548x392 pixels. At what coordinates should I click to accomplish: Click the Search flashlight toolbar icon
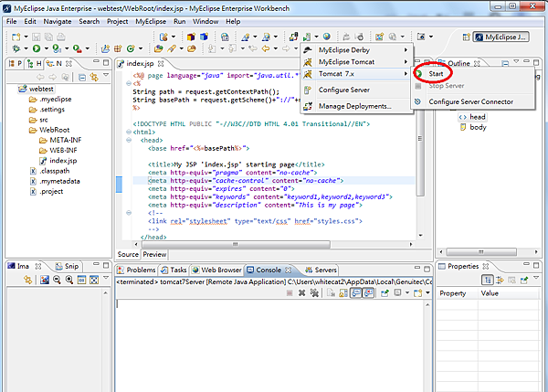click(172, 48)
